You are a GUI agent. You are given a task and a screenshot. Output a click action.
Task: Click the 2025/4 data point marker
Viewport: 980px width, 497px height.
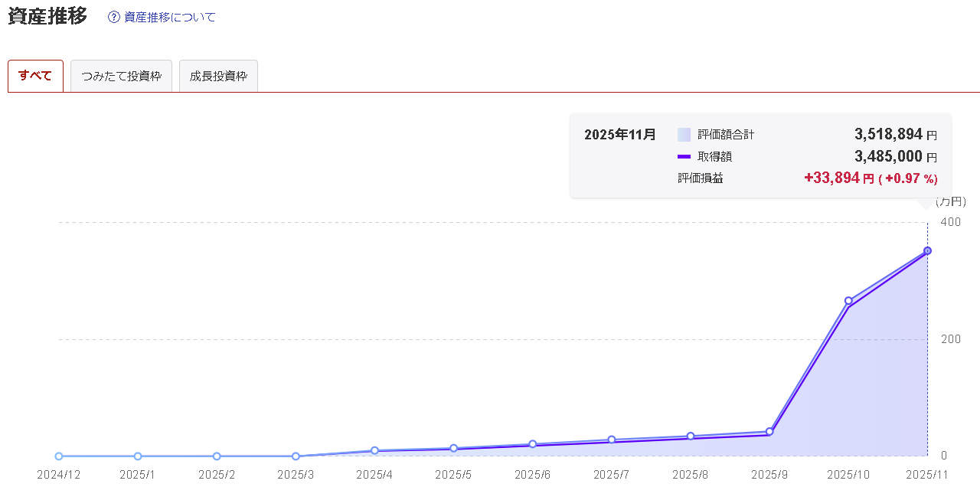(x=374, y=450)
